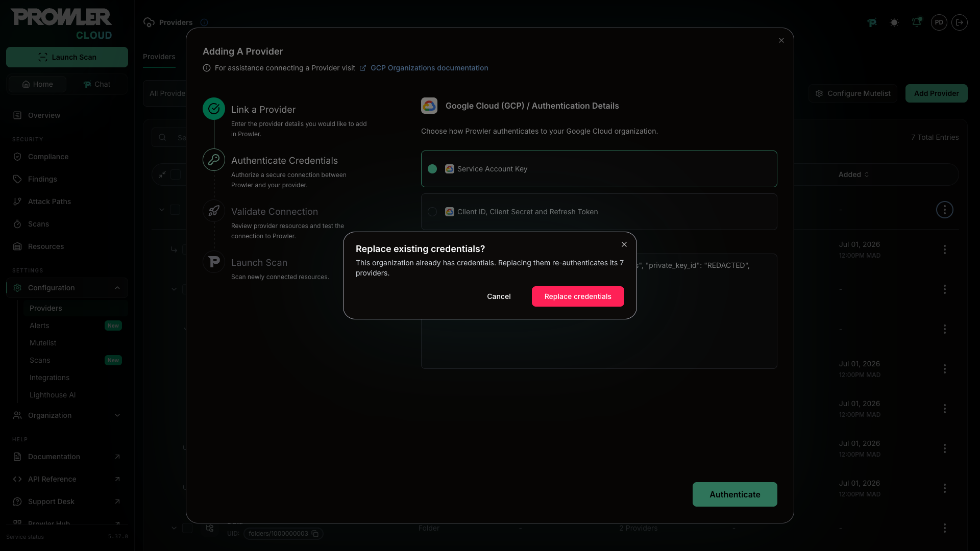This screenshot has height=551, width=980.
Task: Close the Replace existing credentials popup
Action: [x=624, y=244]
